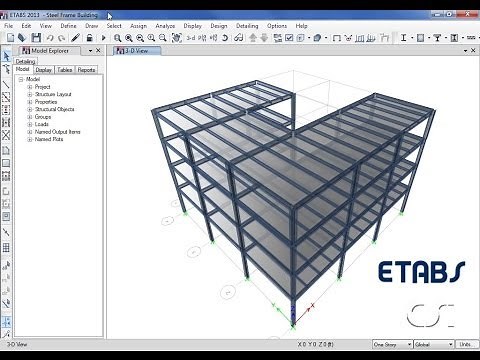Expand the Structural Objects tree node

click(x=29, y=109)
